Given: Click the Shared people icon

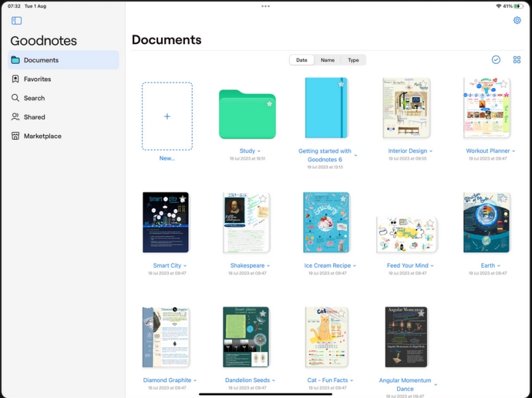Looking at the screenshot, I should 15,117.
